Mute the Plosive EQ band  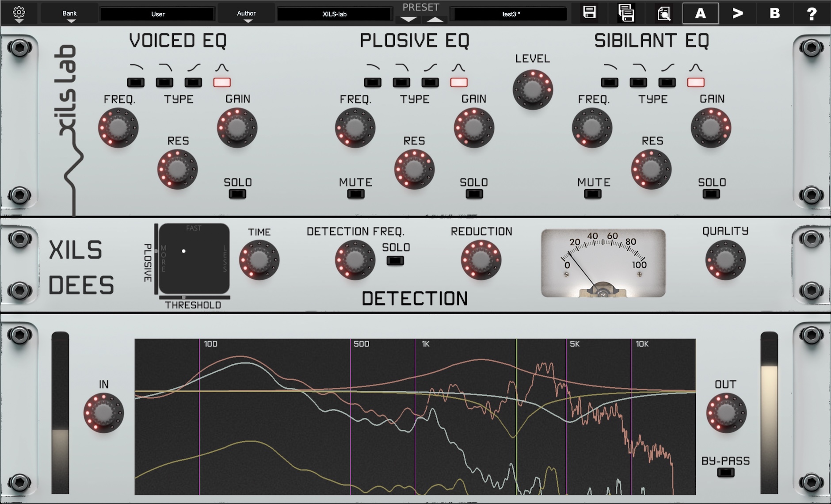click(x=355, y=194)
